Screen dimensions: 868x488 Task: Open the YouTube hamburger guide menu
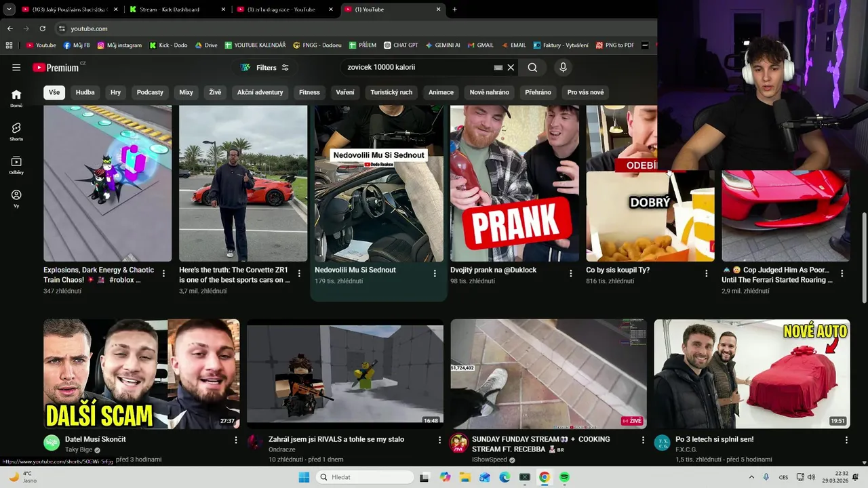(x=16, y=67)
